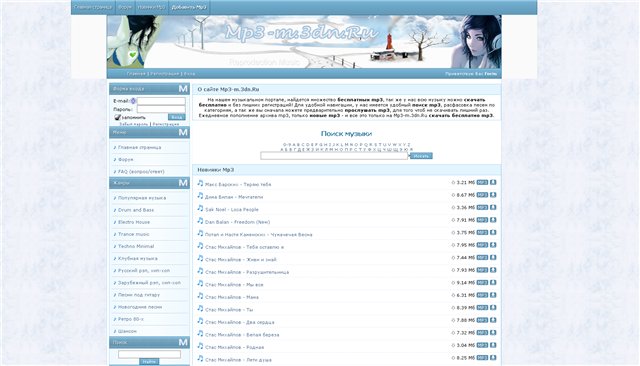The height and width of the screenshot is (366, 640).
Task: Focus the Пароль password field
Action: (x=161, y=109)
